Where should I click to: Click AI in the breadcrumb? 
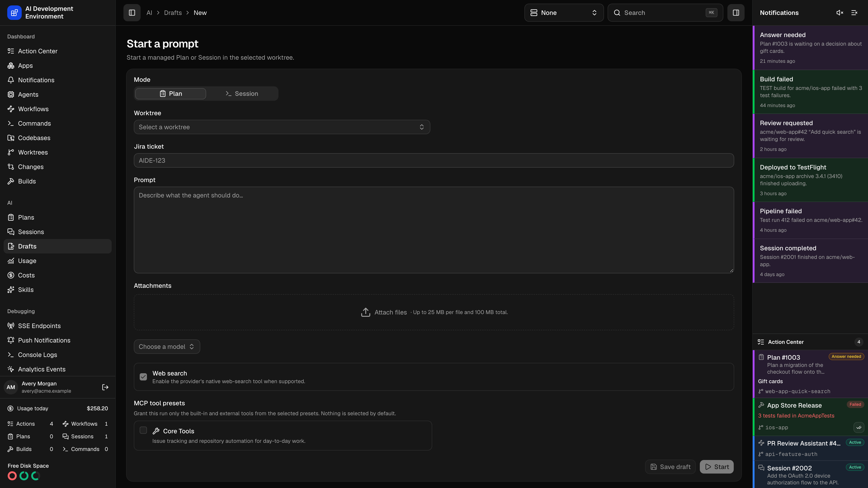tap(149, 13)
